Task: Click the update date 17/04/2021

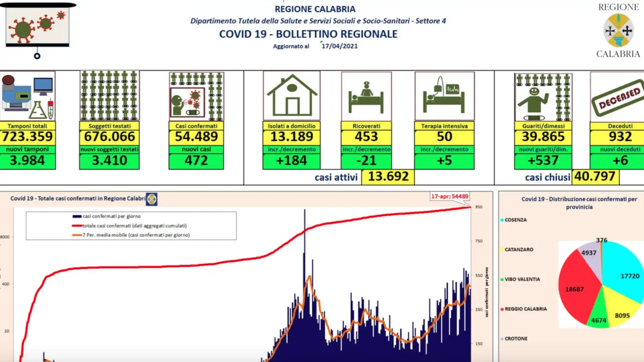Action: coord(340,46)
